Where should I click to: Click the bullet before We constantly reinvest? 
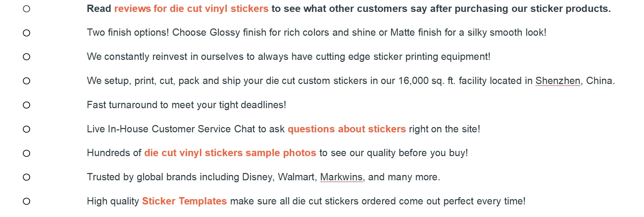(26, 57)
